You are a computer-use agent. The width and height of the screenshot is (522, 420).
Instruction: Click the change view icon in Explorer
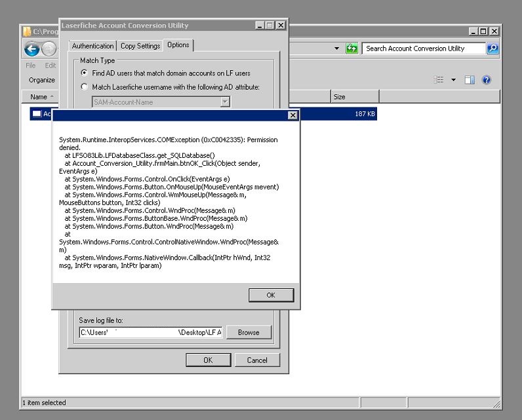pyautogui.click(x=439, y=80)
